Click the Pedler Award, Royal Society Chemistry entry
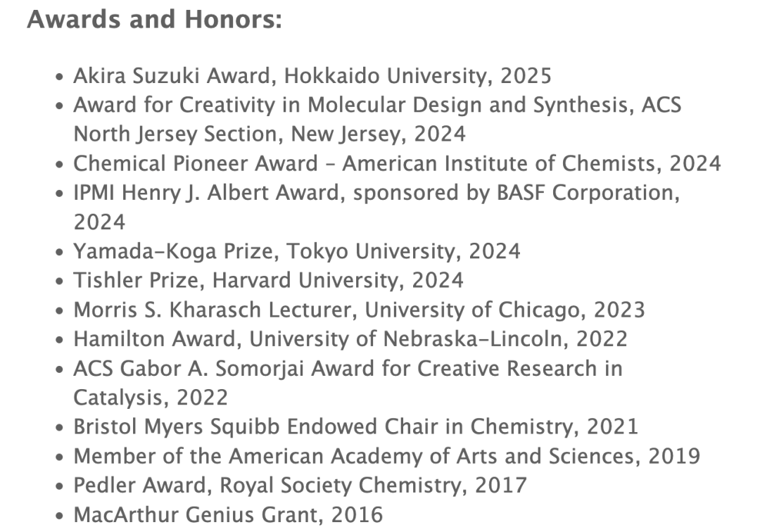Image resolution: width=760 pixels, height=532 pixels. coord(300,486)
